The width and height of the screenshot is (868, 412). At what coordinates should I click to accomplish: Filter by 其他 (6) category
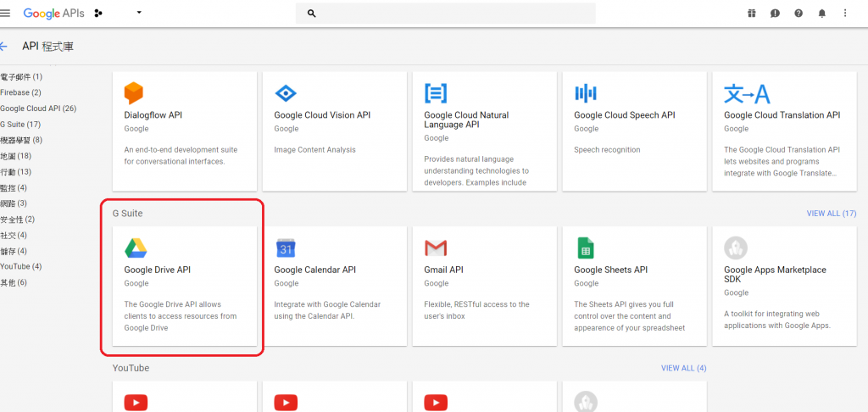(14, 282)
